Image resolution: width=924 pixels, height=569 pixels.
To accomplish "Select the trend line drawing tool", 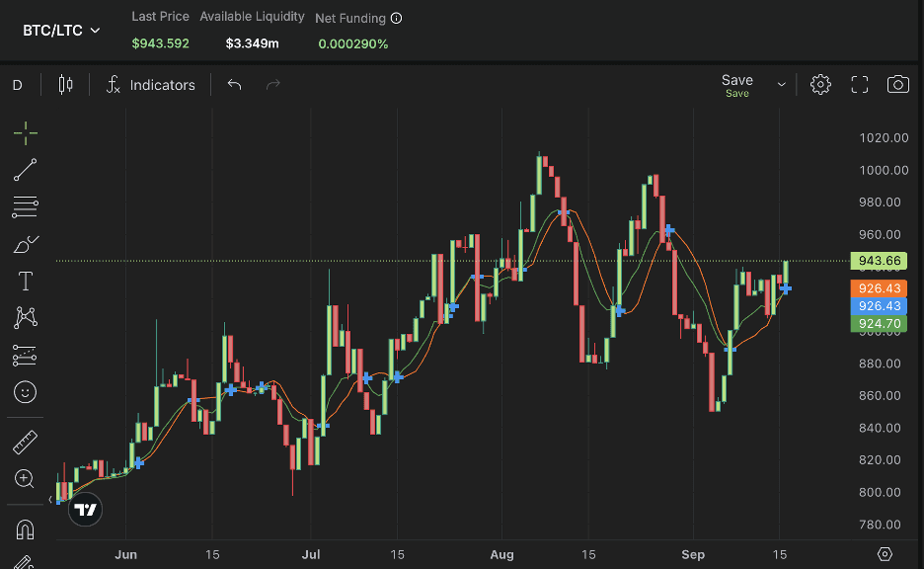I will coord(26,170).
